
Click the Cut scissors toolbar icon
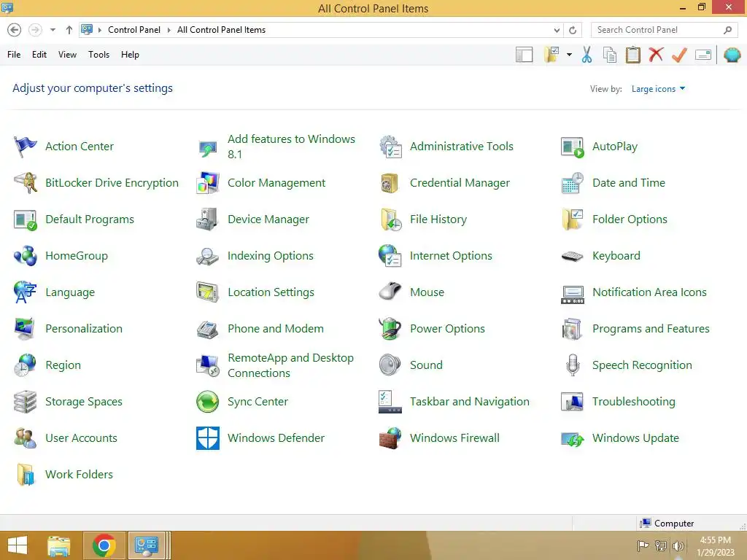pos(587,55)
